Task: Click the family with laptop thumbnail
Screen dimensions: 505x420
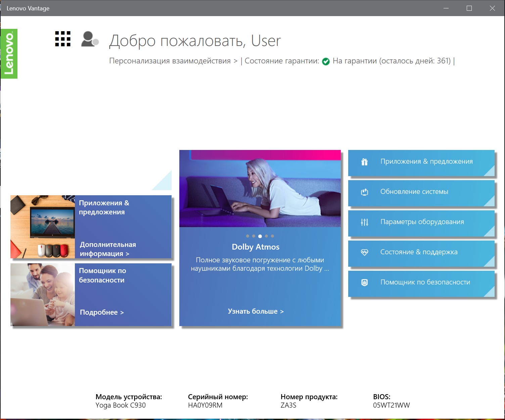Action: (43, 295)
